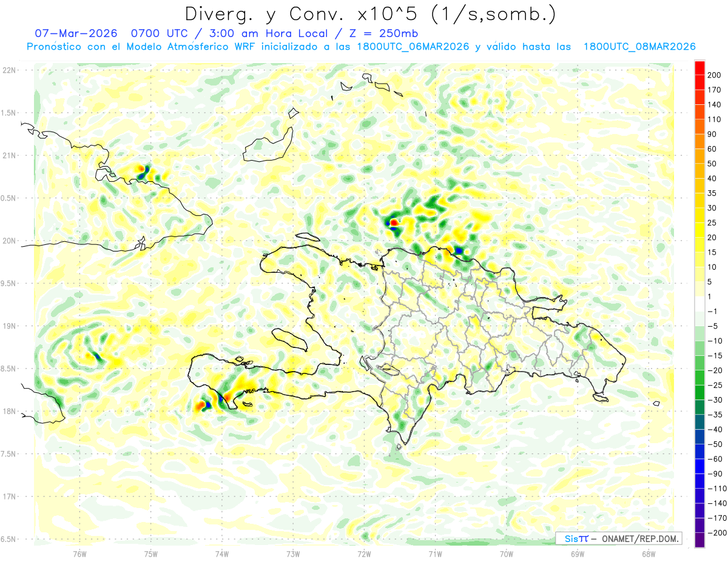Click the '7.5N' latitude axis label
The image size is (728, 562).
click(8, 454)
